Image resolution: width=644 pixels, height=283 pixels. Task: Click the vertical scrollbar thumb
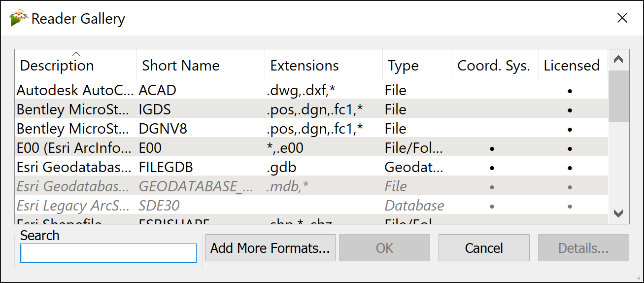[x=618, y=96]
